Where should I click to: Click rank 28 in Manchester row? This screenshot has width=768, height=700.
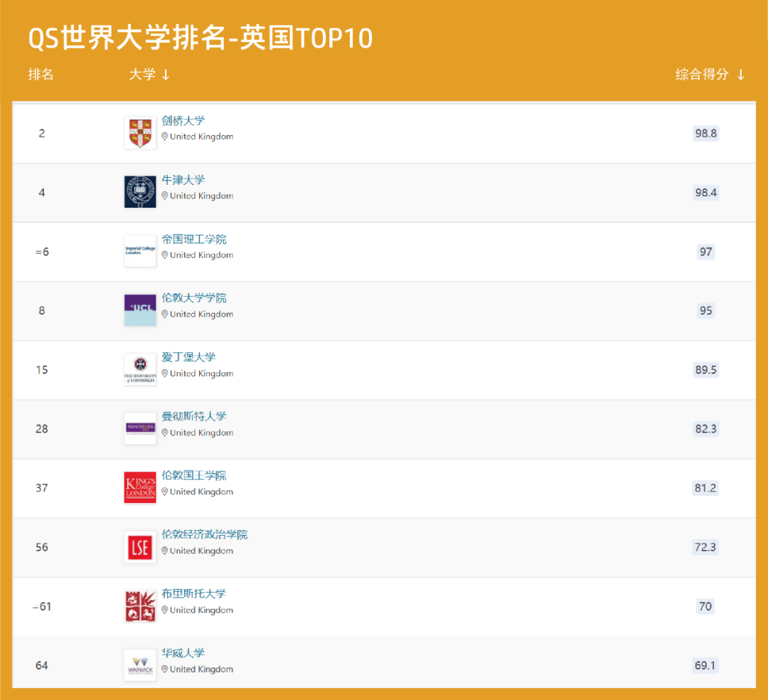[42, 429]
